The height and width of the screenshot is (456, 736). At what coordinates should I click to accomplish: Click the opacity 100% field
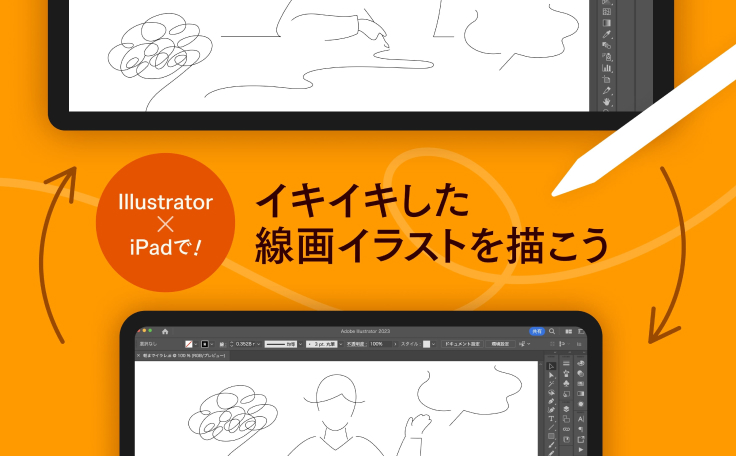pos(381,344)
